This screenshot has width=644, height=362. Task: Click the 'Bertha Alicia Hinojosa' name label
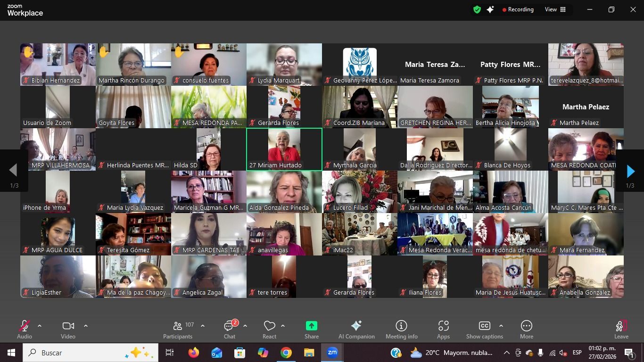(505, 123)
